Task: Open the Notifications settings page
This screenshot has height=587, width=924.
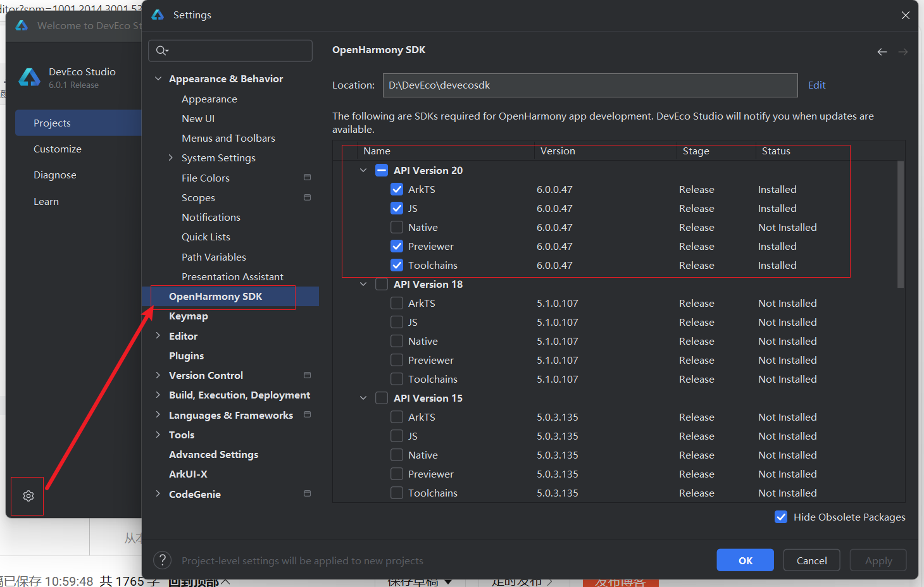Action: [x=211, y=217]
